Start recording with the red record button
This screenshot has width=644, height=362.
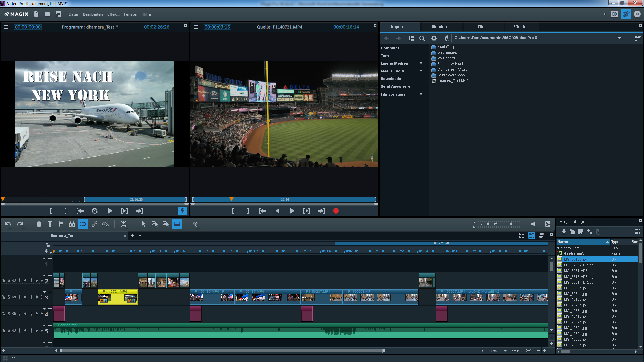click(x=336, y=211)
